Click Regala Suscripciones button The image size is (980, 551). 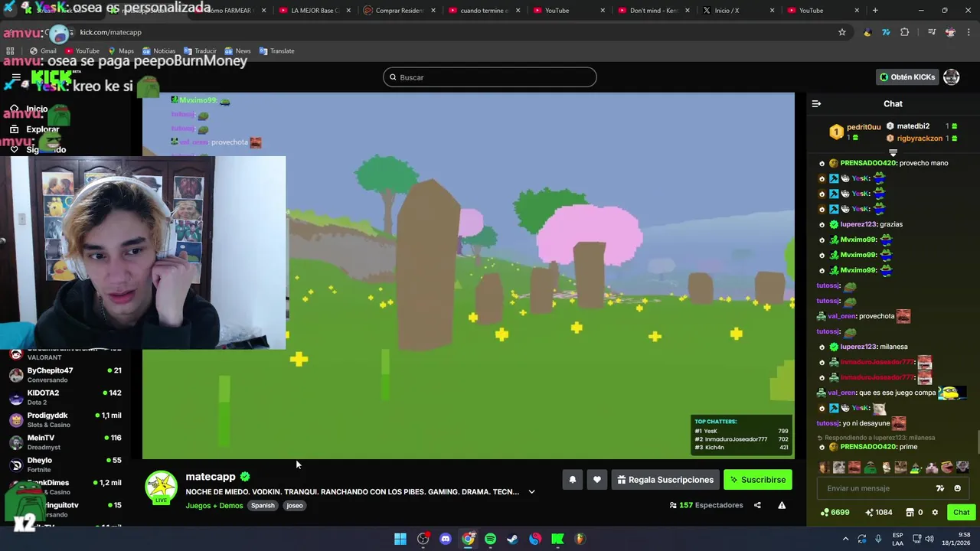[665, 480]
